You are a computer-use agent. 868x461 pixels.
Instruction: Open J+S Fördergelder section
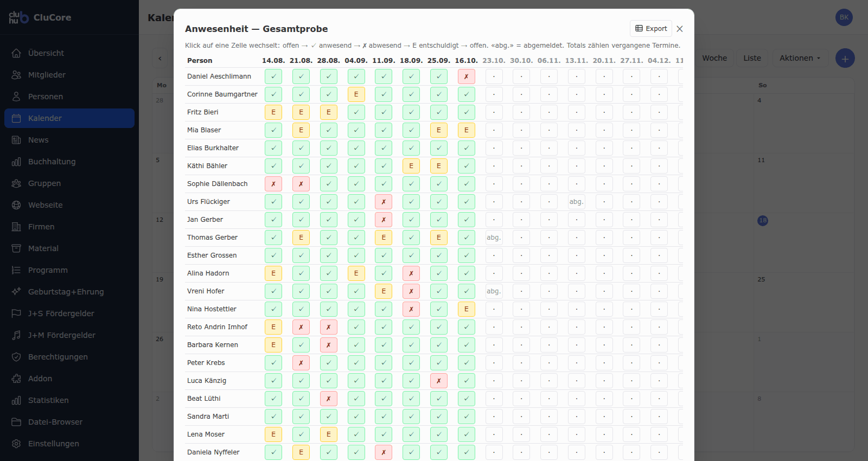pos(69,313)
